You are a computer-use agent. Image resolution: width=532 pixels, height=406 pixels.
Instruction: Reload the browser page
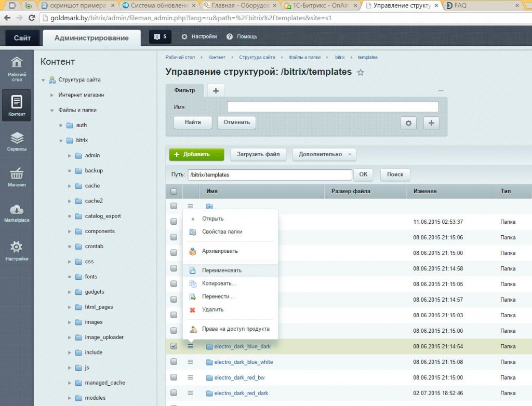tap(32, 18)
